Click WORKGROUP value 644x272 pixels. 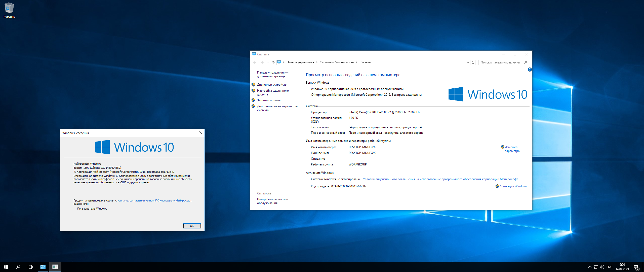pos(357,164)
